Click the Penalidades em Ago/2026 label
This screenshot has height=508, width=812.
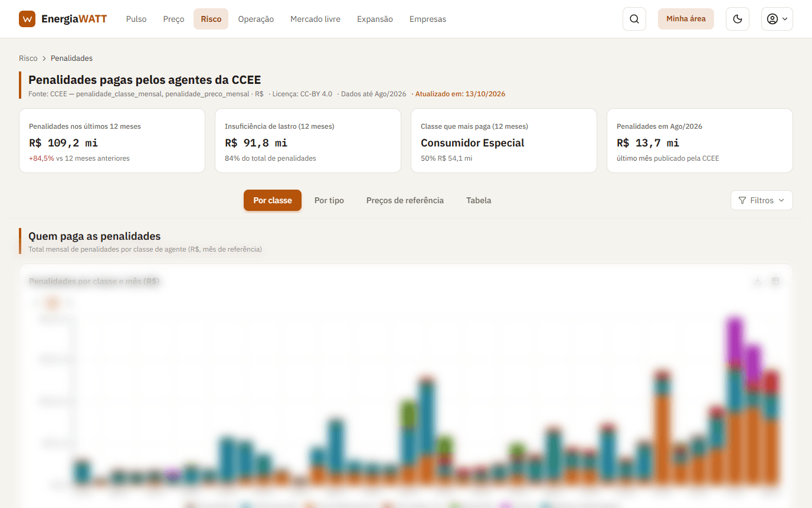pos(660,126)
